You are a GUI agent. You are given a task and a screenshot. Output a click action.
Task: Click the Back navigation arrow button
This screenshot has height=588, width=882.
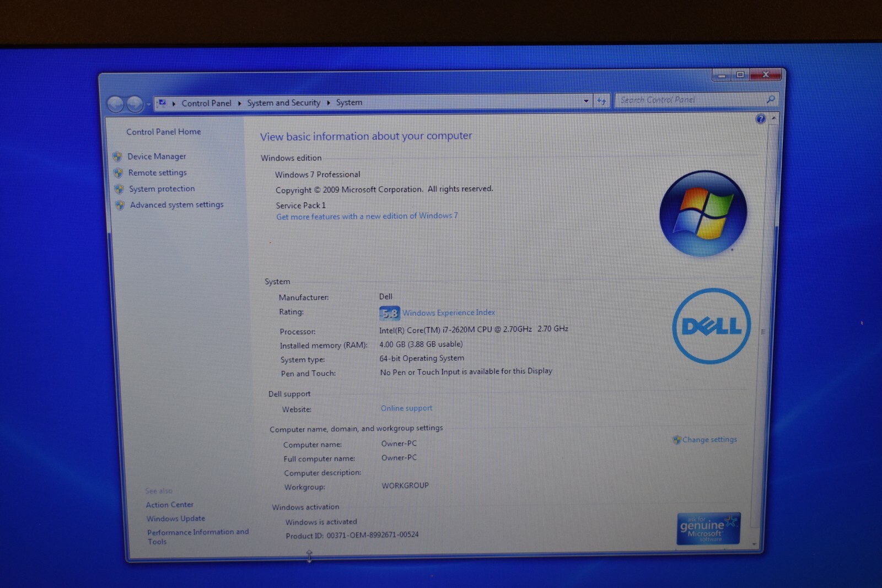click(115, 104)
